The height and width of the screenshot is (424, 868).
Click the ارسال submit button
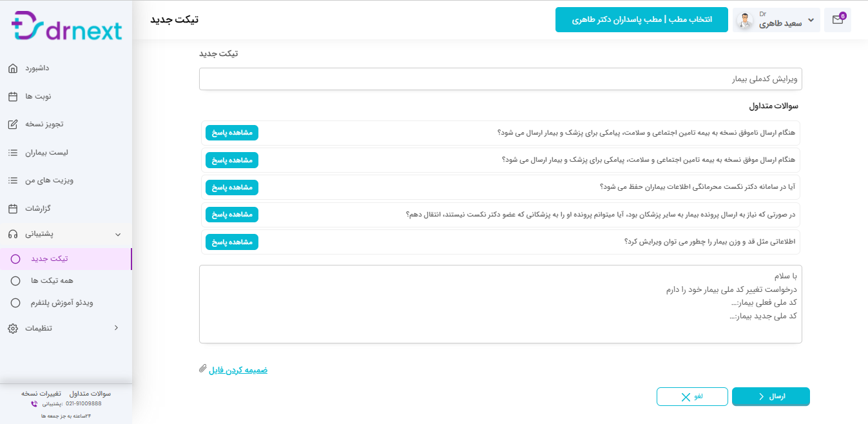tap(771, 397)
